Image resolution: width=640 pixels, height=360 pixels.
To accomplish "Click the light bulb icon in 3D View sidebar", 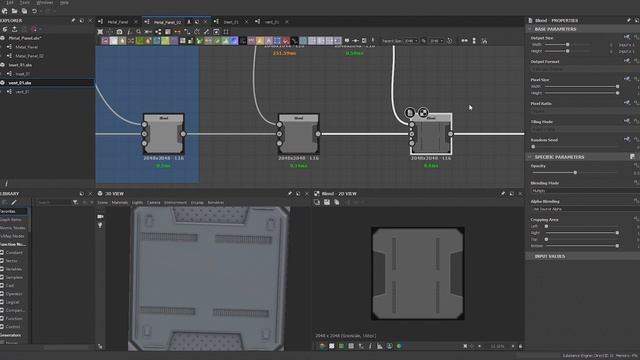I will coord(100,225).
